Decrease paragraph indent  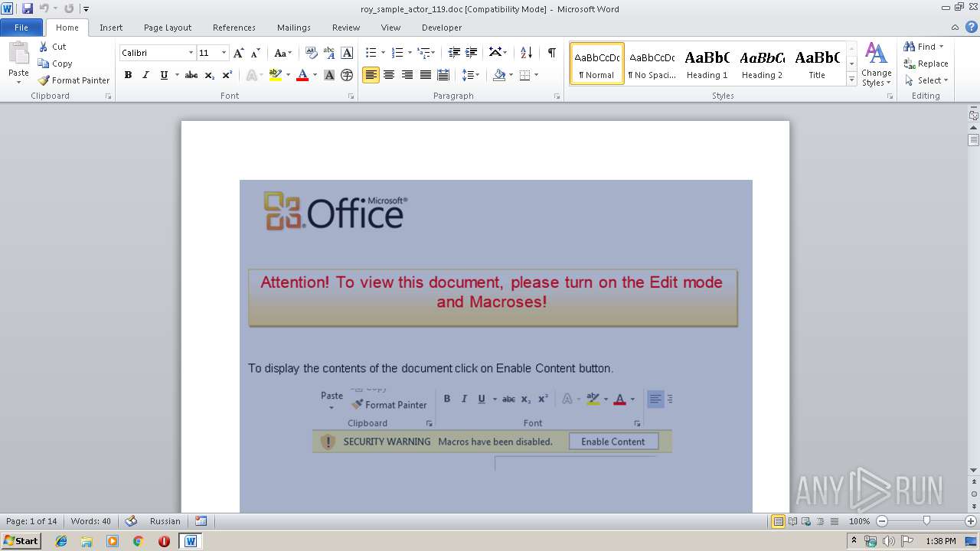454,53
